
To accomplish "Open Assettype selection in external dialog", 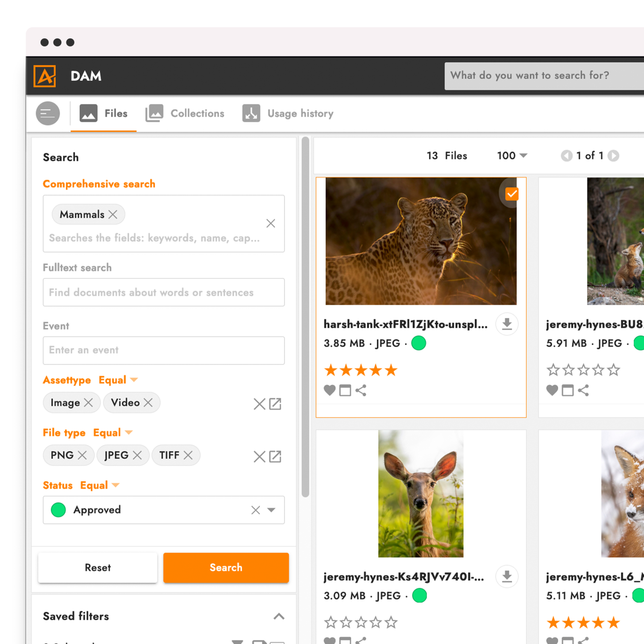I will [275, 404].
